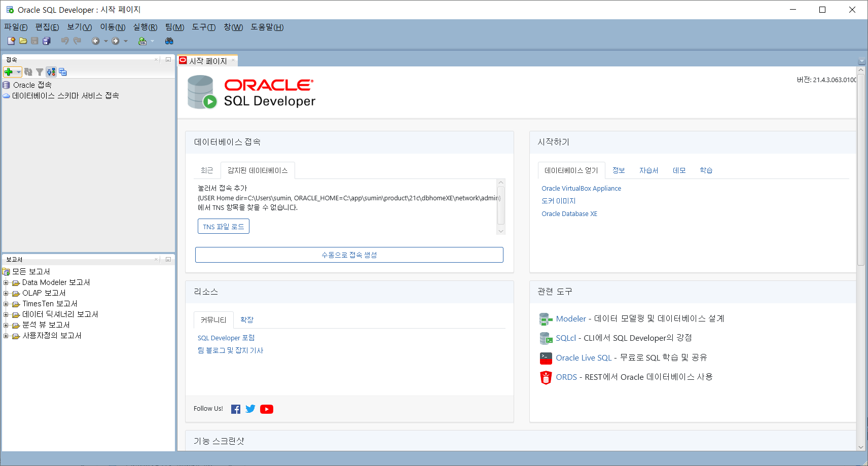Expand the 사용자정의 보고서 node

[6, 336]
